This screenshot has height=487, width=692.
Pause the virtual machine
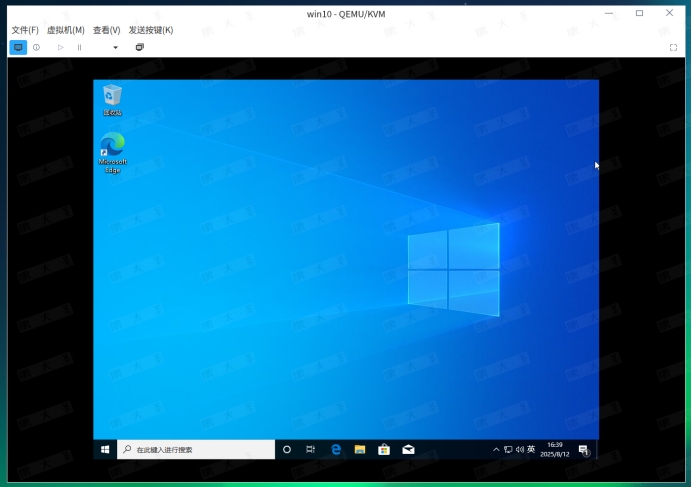79,47
